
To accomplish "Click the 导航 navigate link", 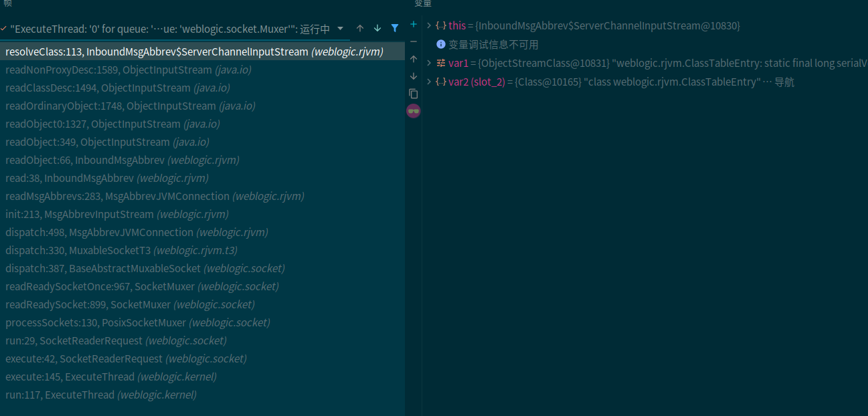I will pyautogui.click(x=784, y=82).
